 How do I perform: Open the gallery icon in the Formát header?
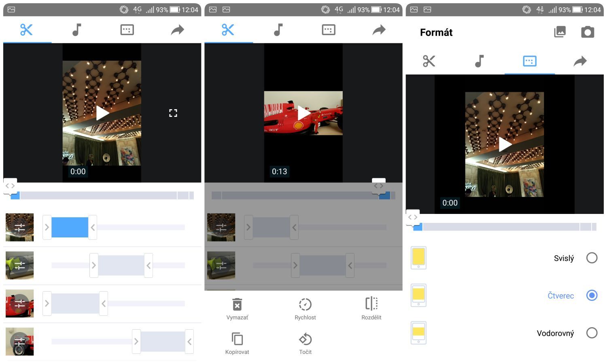click(x=560, y=32)
